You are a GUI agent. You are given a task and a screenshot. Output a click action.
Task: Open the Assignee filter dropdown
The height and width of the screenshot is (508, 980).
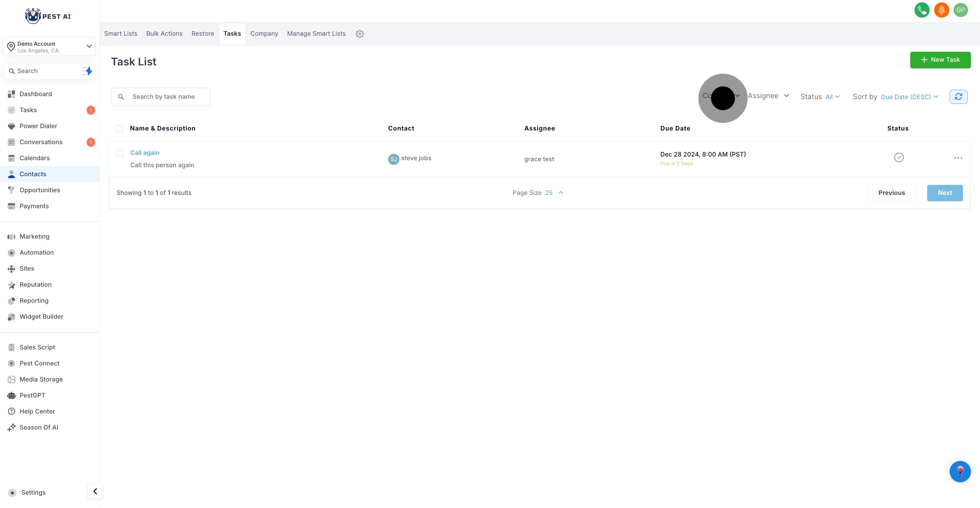click(x=768, y=96)
